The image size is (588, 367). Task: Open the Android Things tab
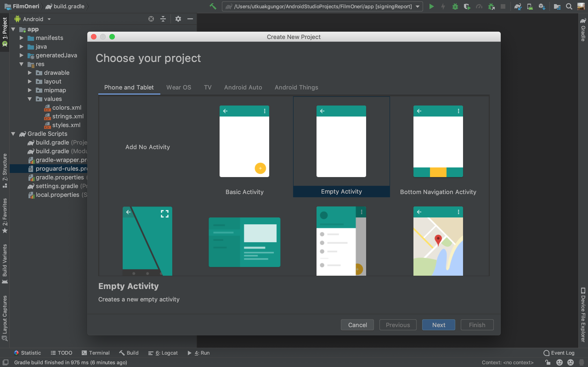296,87
